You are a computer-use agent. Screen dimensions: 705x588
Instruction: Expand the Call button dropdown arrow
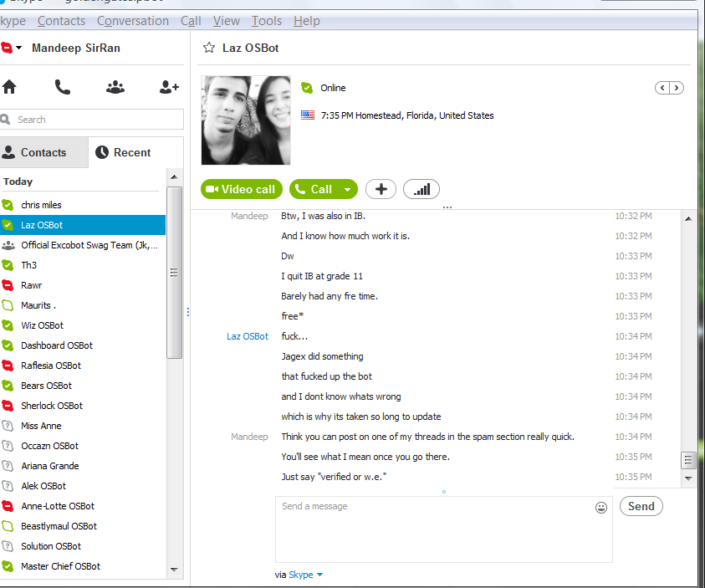[x=348, y=189]
